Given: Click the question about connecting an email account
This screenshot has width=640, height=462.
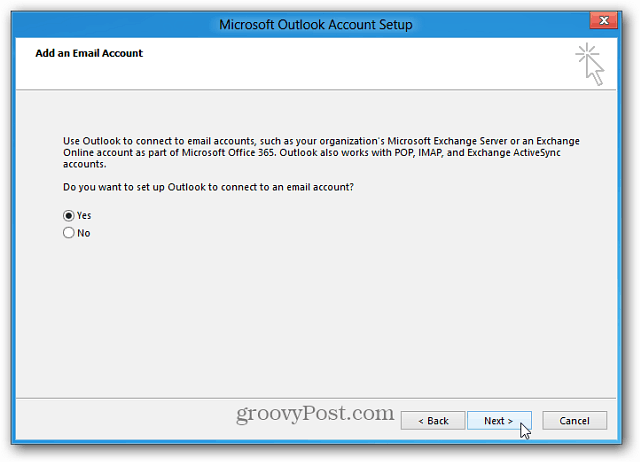Looking at the screenshot, I should click(x=208, y=187).
